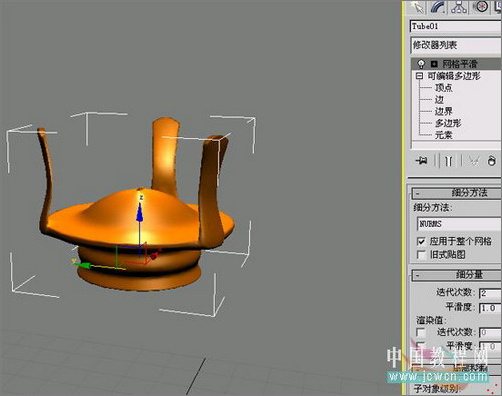Image resolution: width=502 pixels, height=396 pixels.
Task: Click the render 迭代次数 field showing 0
Action: pos(490,333)
